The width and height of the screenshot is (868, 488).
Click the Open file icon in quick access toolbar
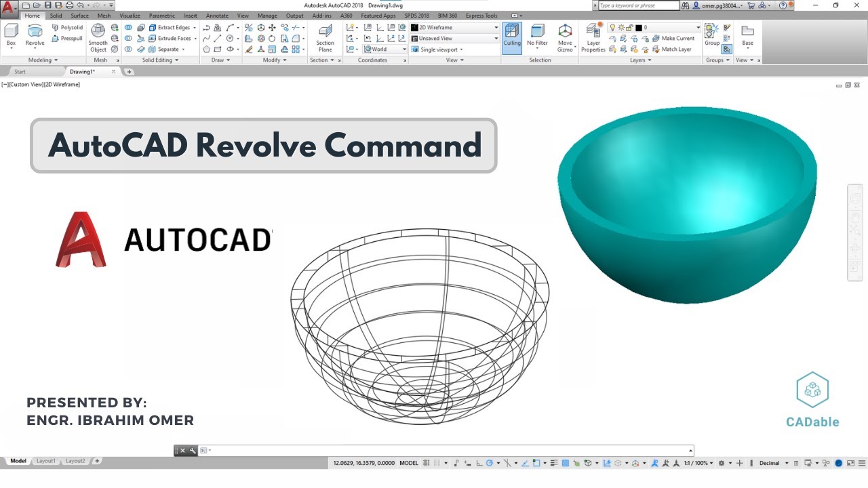click(37, 5)
